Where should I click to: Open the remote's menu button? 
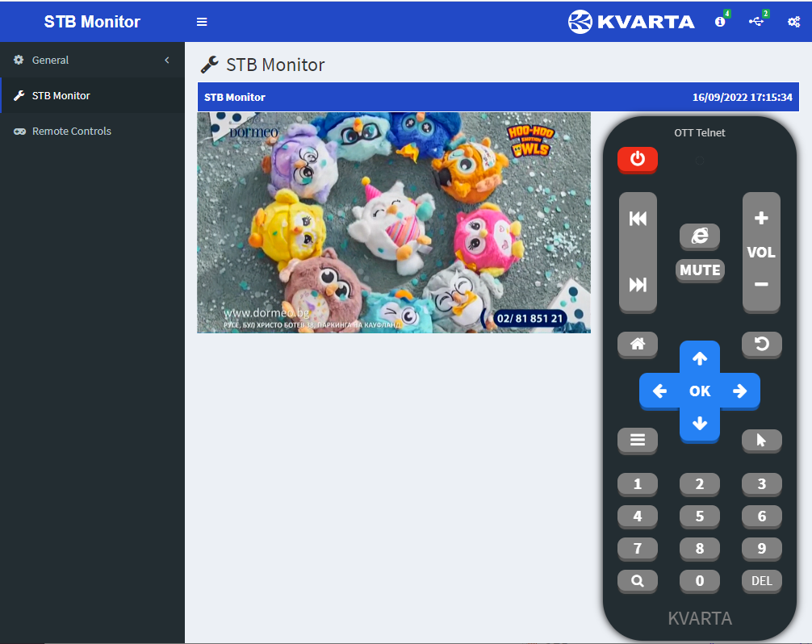pyautogui.click(x=638, y=440)
